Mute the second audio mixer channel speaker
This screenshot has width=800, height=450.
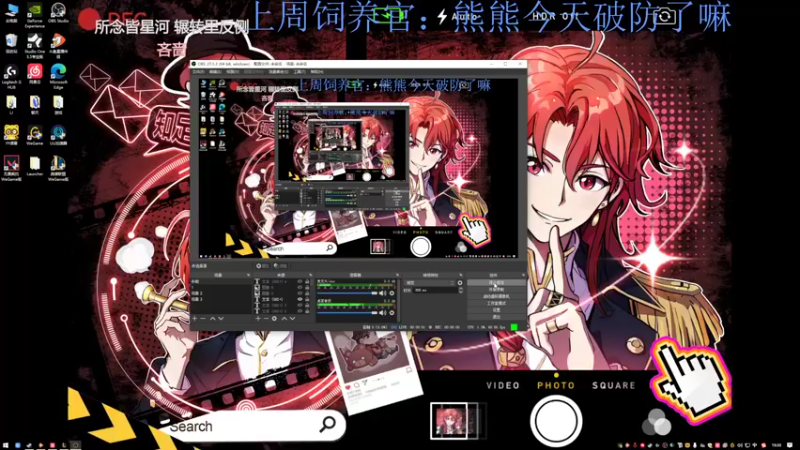tap(382, 313)
